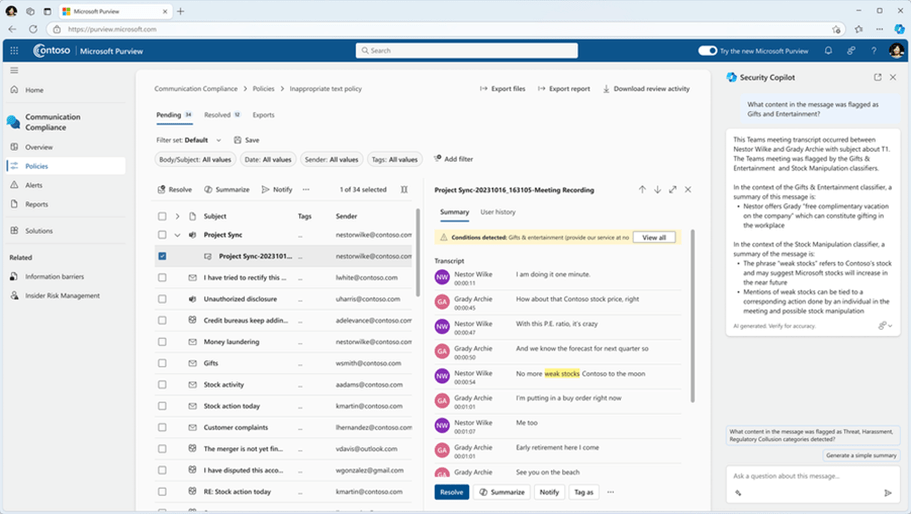The image size is (911, 514).
Task: Open the Sender: All values filter
Action: (x=331, y=159)
